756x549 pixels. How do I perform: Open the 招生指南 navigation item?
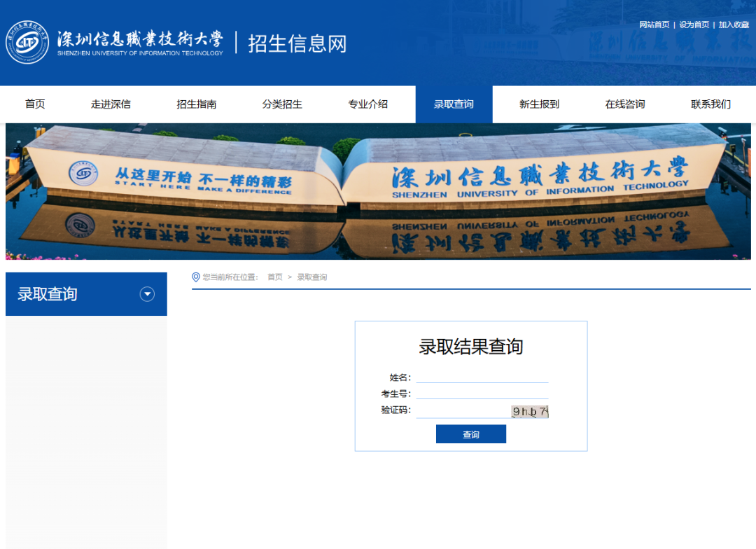[196, 104]
